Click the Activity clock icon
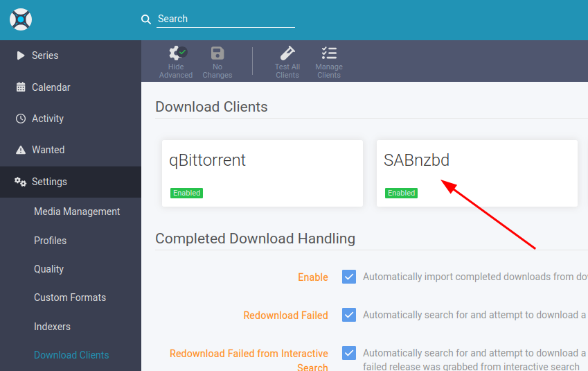 21,119
